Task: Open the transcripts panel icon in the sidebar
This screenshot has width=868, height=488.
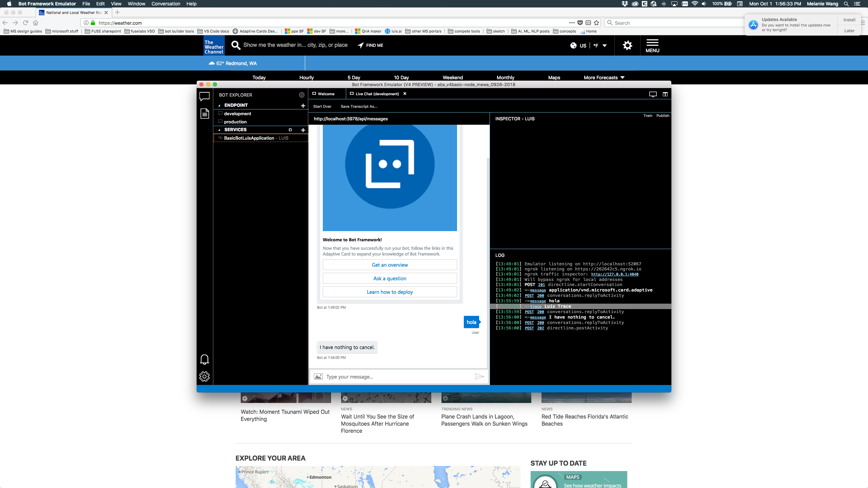Action: [x=204, y=114]
